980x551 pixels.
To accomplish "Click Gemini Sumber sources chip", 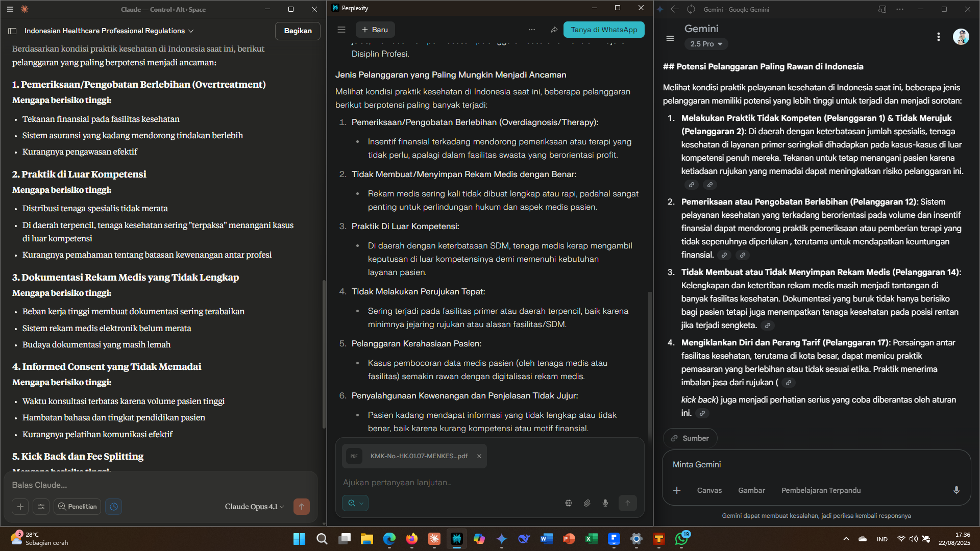I will (x=690, y=438).
